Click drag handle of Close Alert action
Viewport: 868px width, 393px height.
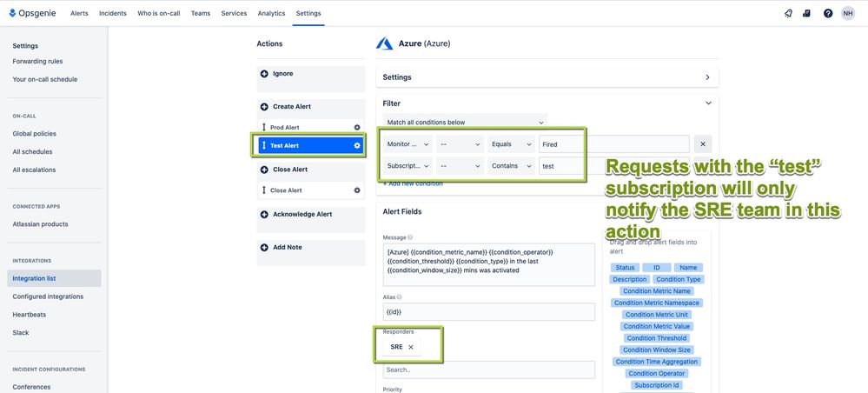pos(264,190)
